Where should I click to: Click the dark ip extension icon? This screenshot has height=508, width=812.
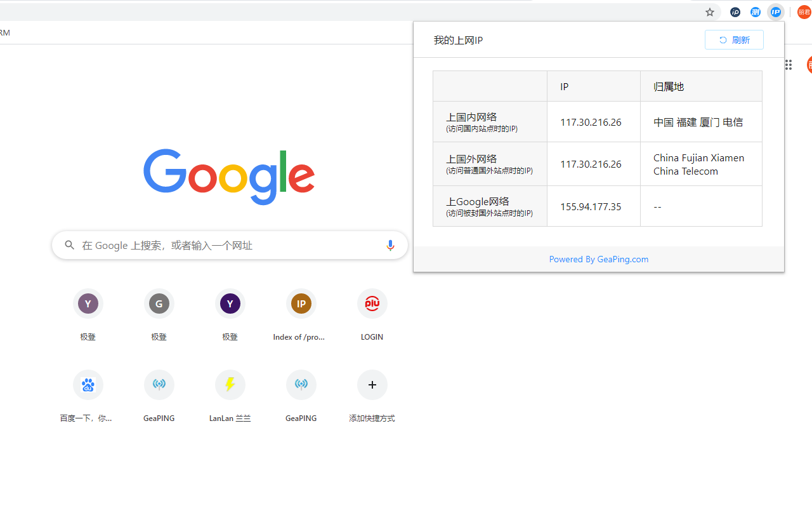click(735, 11)
